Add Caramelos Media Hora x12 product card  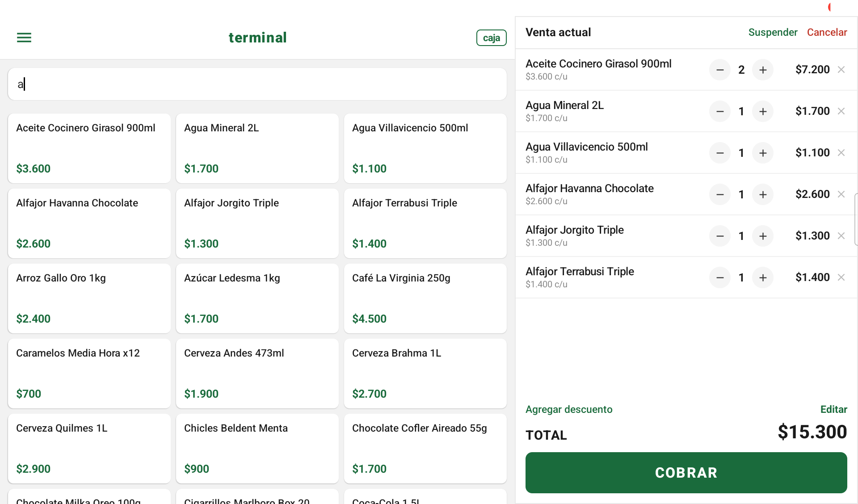click(89, 374)
